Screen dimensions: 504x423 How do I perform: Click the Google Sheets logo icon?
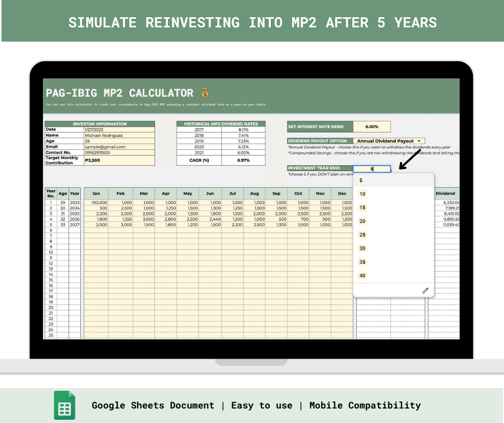tap(64, 405)
